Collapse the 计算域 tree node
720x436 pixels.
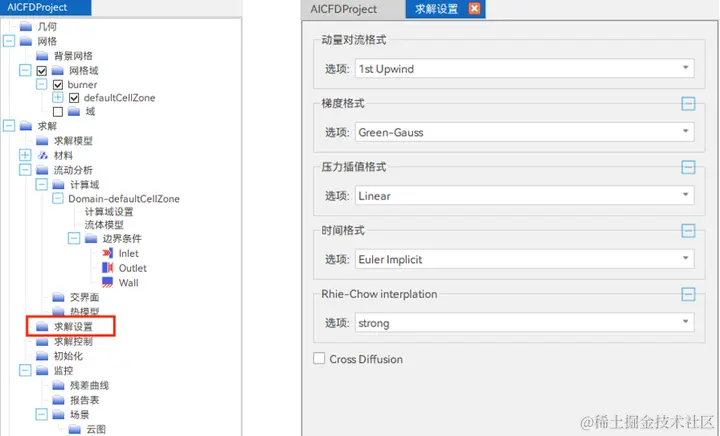(41, 184)
